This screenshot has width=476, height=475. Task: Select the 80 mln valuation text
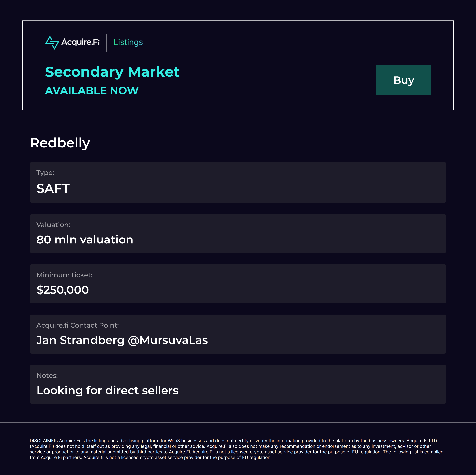(85, 239)
